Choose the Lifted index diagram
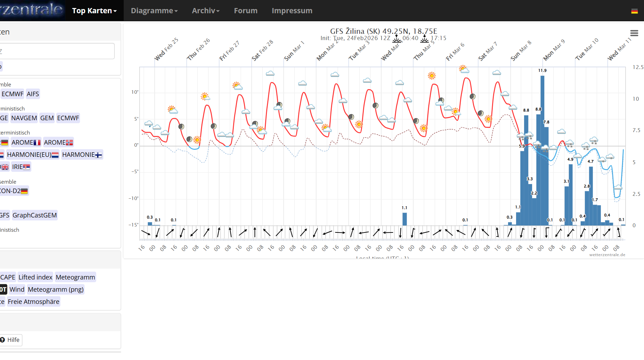The width and height of the screenshot is (644, 360). click(35, 277)
